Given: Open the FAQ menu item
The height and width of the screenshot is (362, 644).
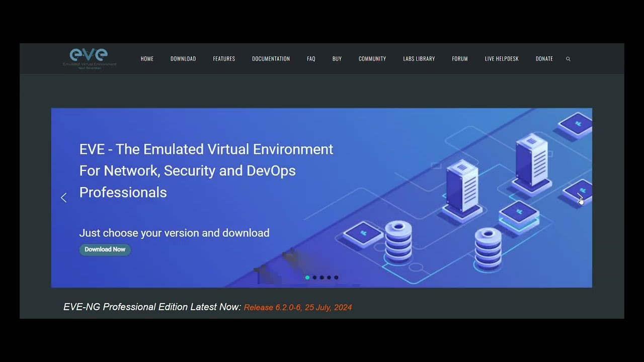Looking at the screenshot, I should (x=311, y=59).
